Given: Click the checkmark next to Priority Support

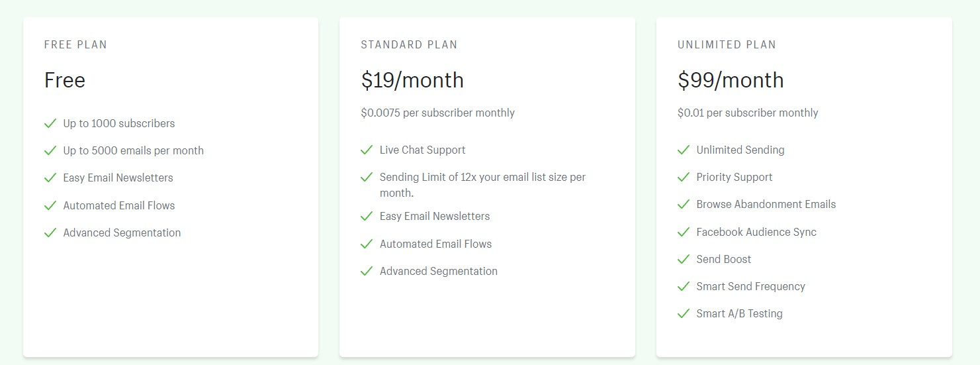Looking at the screenshot, I should [684, 177].
